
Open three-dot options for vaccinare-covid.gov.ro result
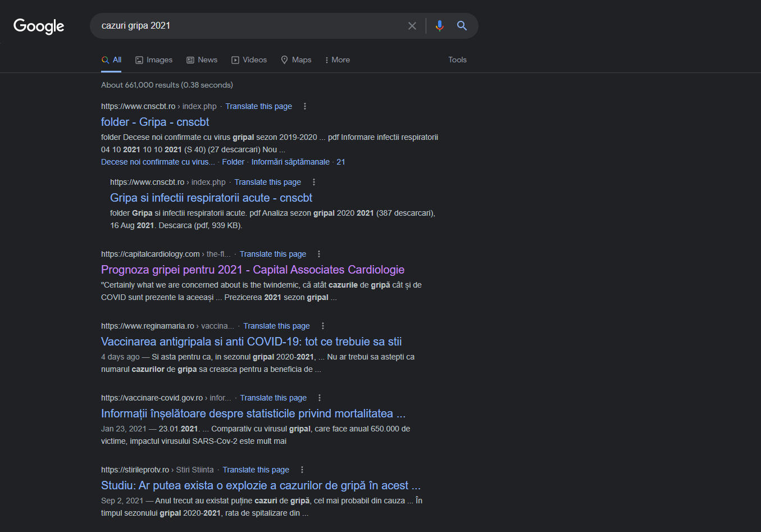320,398
